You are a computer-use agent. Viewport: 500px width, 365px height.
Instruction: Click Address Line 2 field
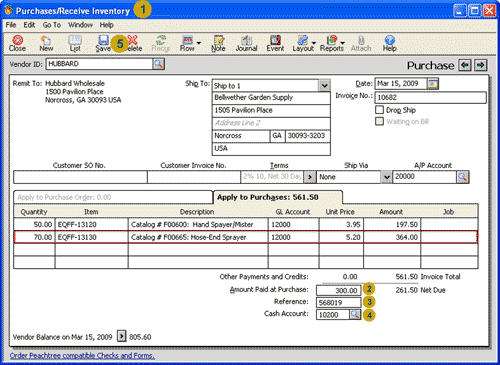(x=271, y=123)
